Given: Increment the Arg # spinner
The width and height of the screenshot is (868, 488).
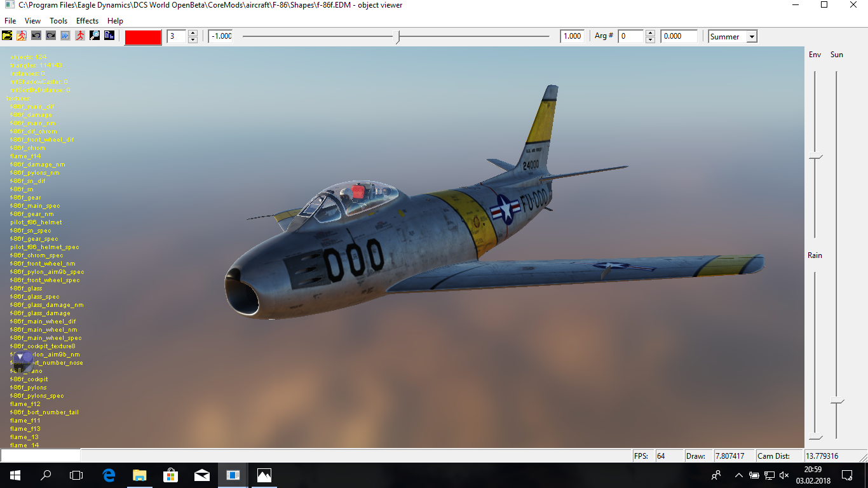Looking at the screenshot, I should click(650, 33).
